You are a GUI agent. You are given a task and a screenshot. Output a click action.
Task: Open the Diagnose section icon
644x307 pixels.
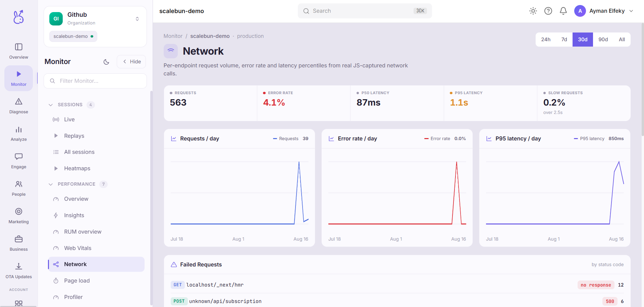click(x=18, y=102)
